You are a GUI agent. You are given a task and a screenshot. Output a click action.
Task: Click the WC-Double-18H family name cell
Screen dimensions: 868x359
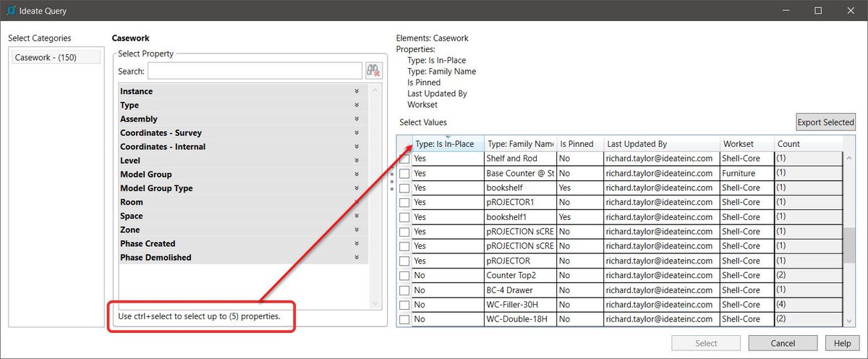[520, 319]
